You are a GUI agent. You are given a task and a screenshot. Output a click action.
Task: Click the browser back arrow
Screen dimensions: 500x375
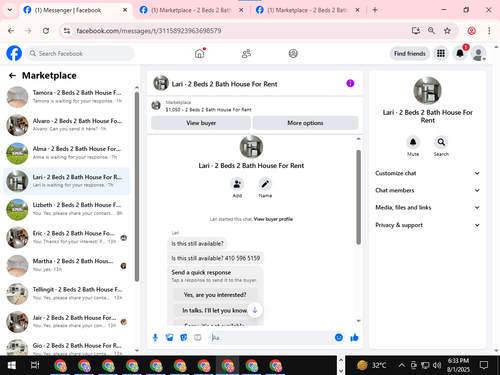pyautogui.click(x=11, y=31)
